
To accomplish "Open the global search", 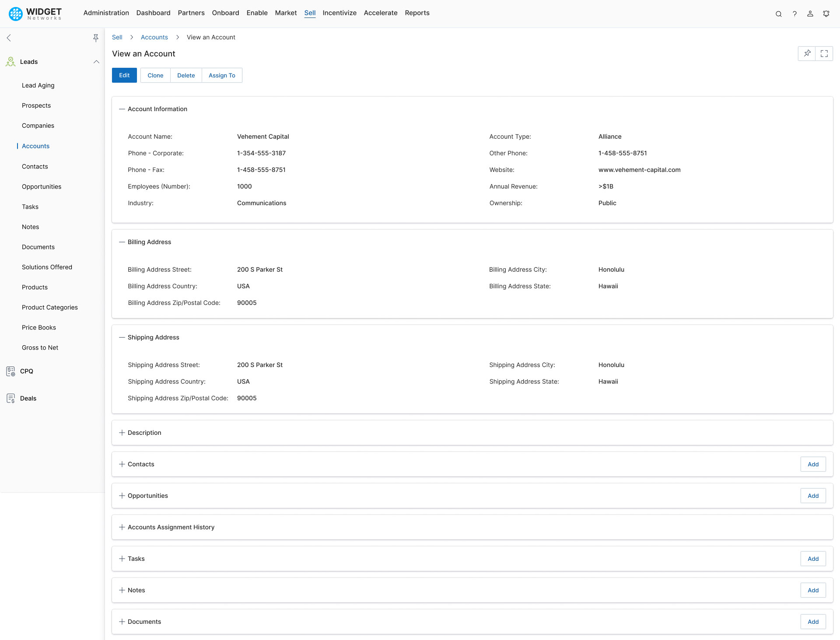I will pos(779,14).
